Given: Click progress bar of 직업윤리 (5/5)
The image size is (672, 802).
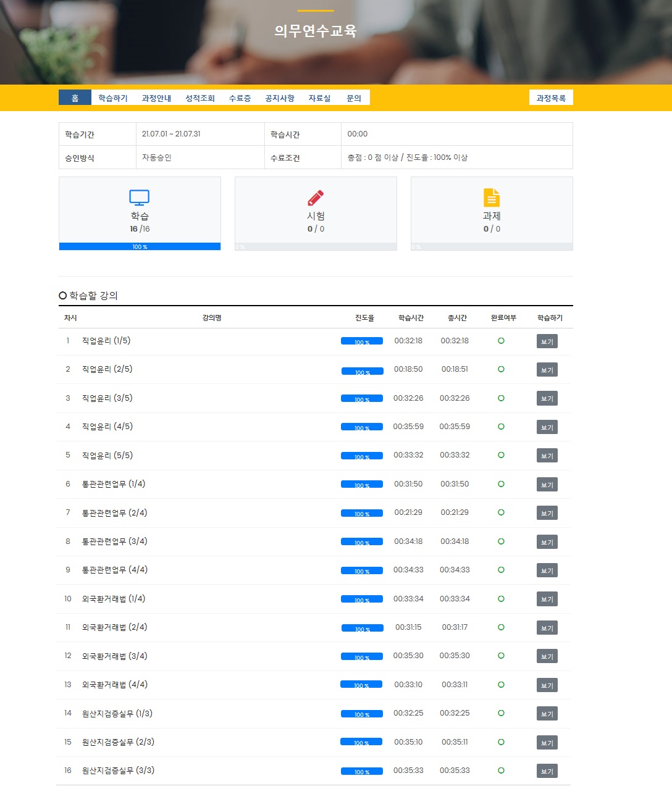Looking at the screenshot, I should click(x=362, y=456).
